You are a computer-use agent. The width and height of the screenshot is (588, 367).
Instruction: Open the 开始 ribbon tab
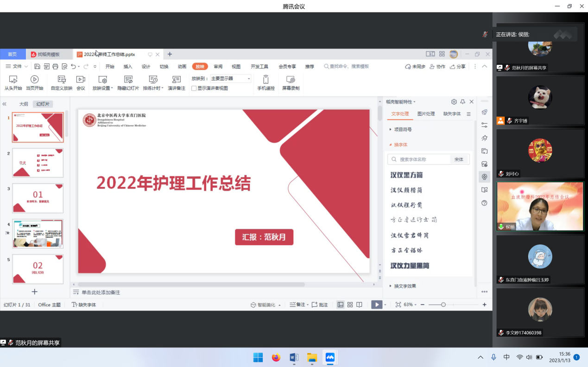tap(110, 67)
